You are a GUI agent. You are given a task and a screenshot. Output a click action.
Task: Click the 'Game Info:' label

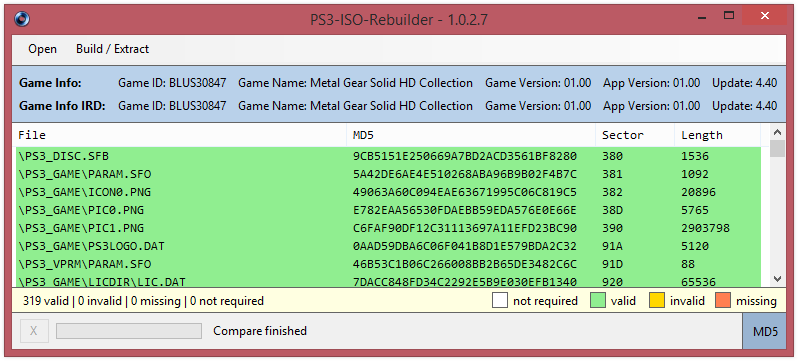pos(50,82)
